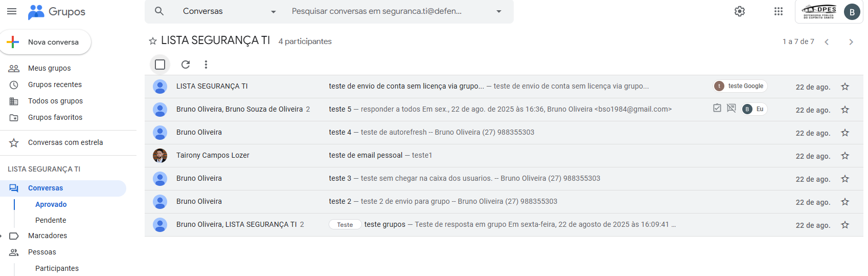The height and width of the screenshot is (276, 868).
Task: Open the teste grupos conversation
Action: (x=504, y=225)
